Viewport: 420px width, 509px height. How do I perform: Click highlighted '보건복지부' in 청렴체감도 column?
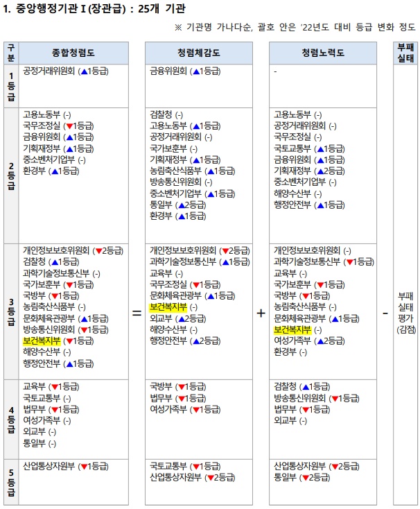[168, 307]
